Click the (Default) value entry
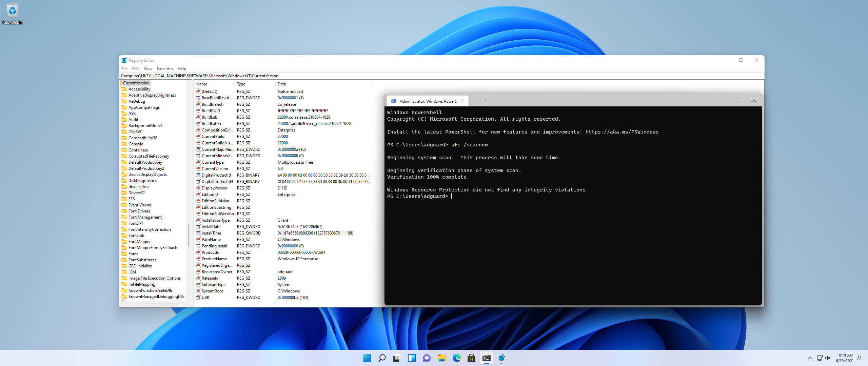868x366 pixels. tap(209, 91)
